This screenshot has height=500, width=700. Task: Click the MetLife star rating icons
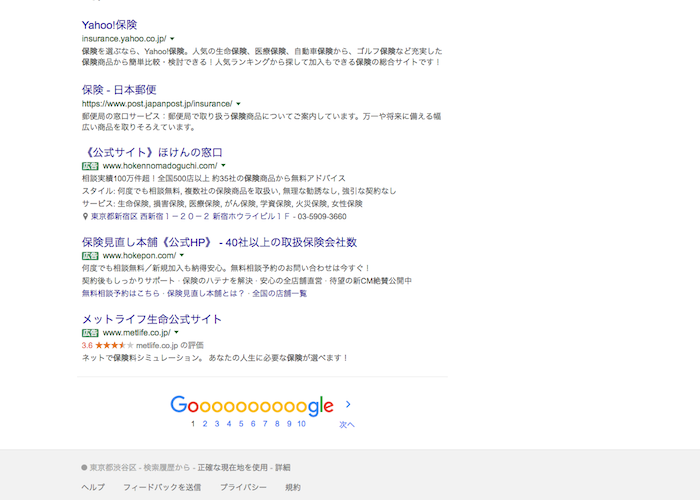click(114, 345)
